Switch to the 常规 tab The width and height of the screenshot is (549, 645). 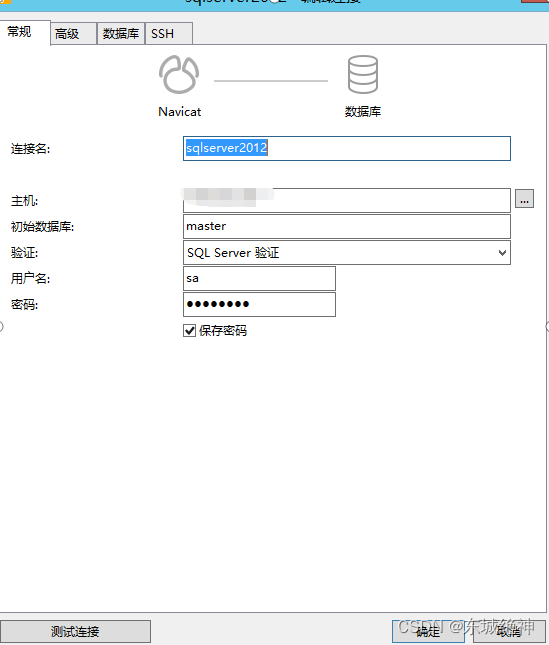coord(25,32)
